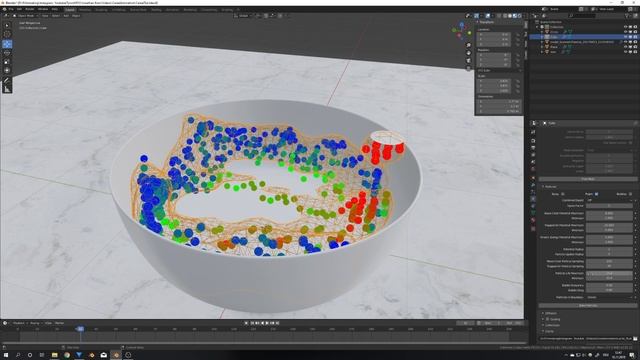Disable render camera for the Plane row
640x360 pixels.
(x=635, y=47)
